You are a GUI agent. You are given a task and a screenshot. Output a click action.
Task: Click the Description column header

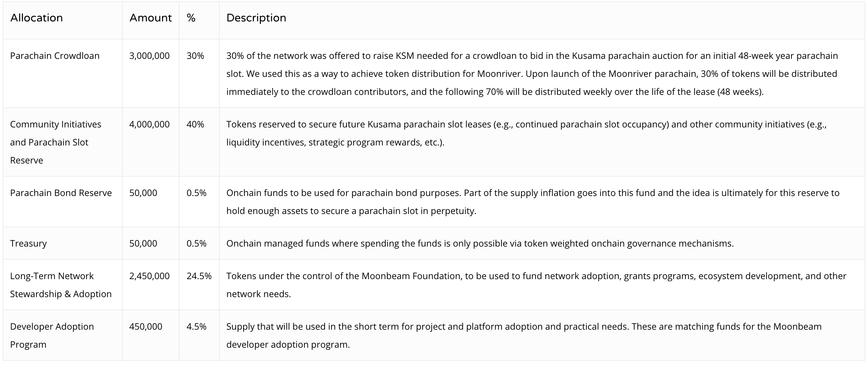[x=256, y=18]
